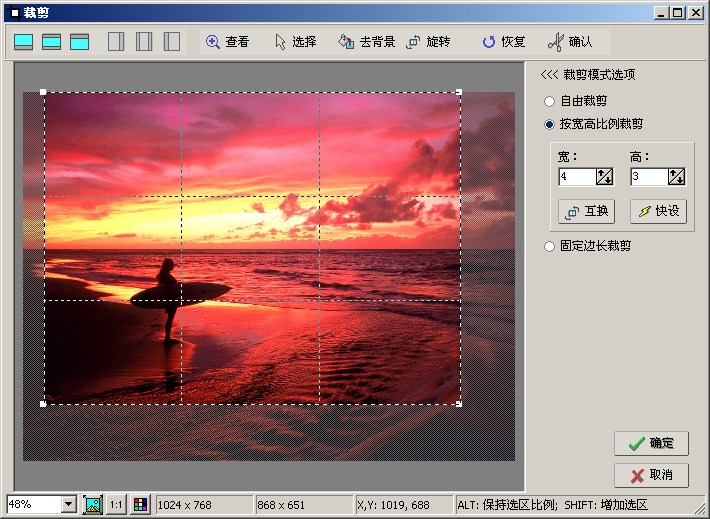The width and height of the screenshot is (710, 519).
Task: Open the 旋转 rotate tool
Action: 428,42
